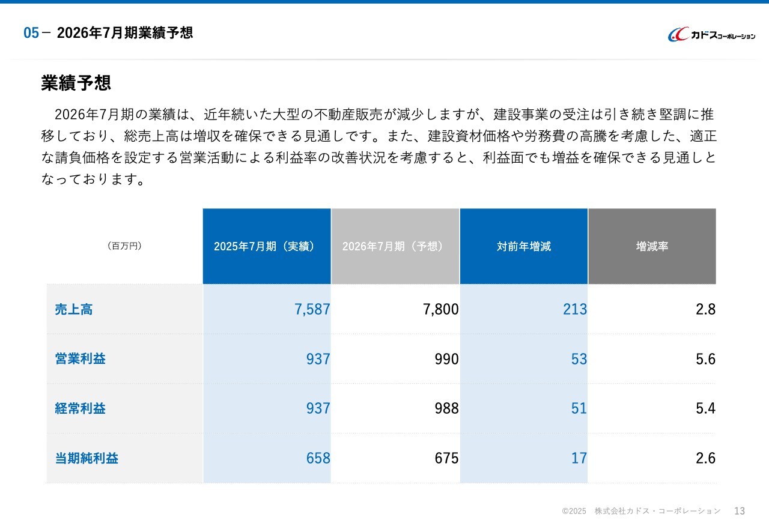Click the 988 ordinary profit forecast
Viewport: 769px width, 532px height.
pos(447,408)
